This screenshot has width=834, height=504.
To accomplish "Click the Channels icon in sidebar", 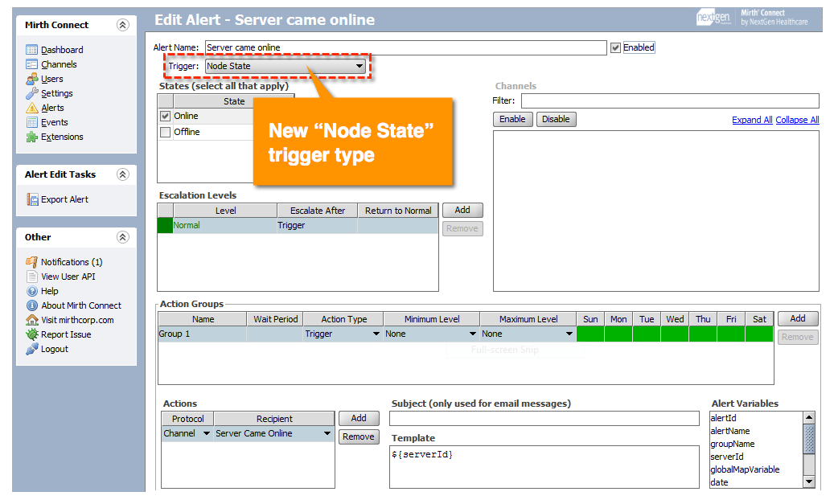I will pos(32,64).
